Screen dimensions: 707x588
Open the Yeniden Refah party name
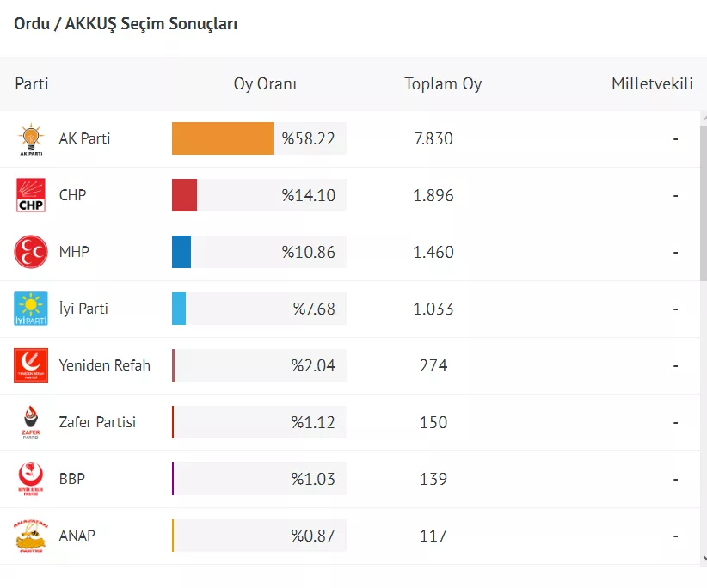coord(104,365)
